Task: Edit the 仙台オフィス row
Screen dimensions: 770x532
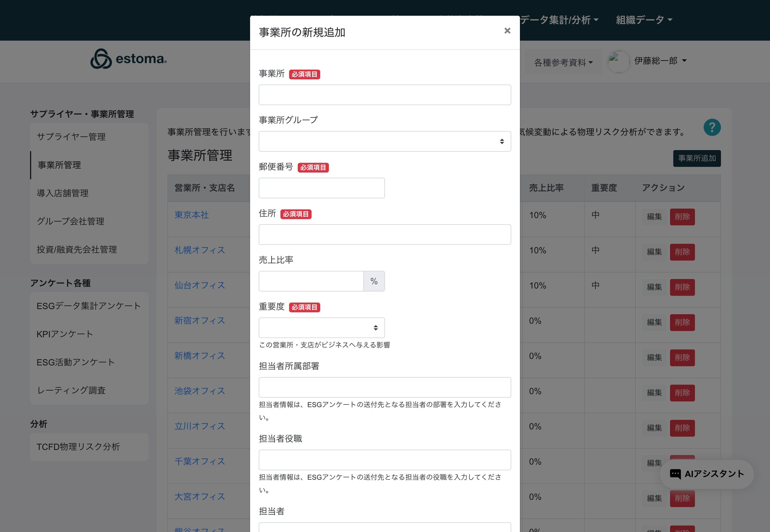Action: pos(654,287)
